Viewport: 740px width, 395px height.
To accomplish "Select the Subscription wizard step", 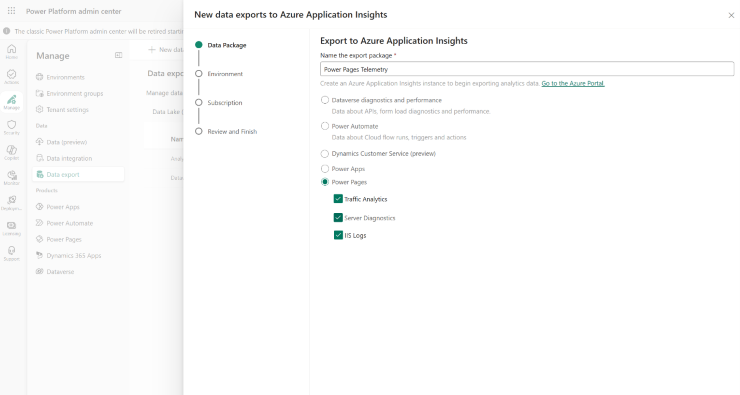I will 219,102.
